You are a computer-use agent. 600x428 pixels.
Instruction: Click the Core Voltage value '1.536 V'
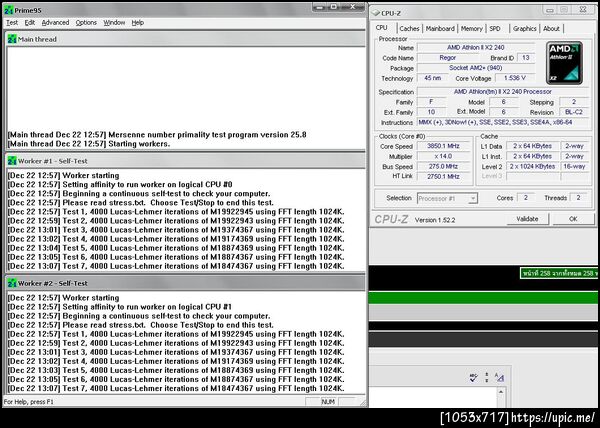(515, 78)
